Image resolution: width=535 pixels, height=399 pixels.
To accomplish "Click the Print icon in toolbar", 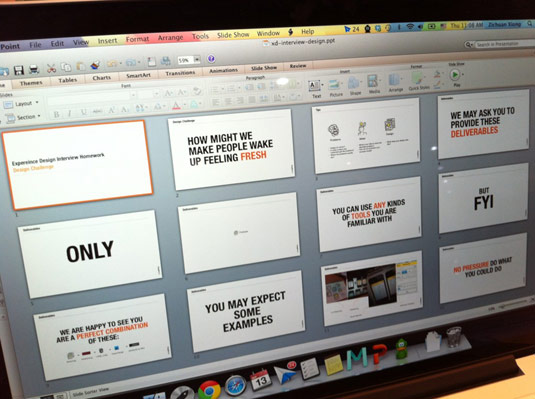I will [x=34, y=69].
